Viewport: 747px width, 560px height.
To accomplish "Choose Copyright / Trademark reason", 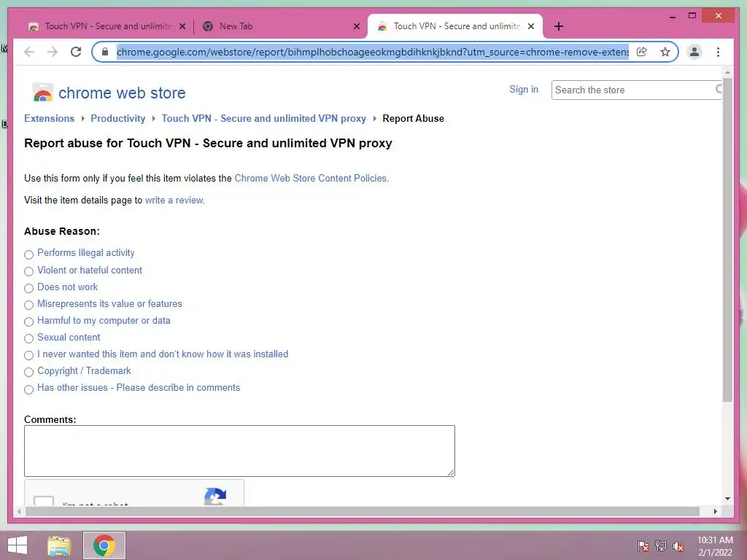I will point(28,372).
